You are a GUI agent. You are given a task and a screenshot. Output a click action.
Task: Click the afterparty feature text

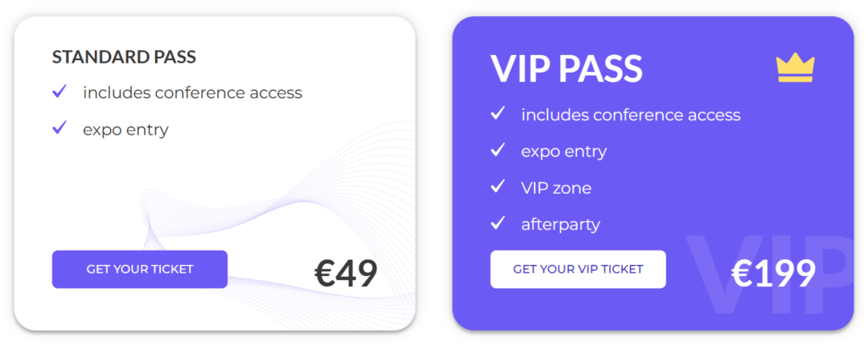pyautogui.click(x=560, y=224)
